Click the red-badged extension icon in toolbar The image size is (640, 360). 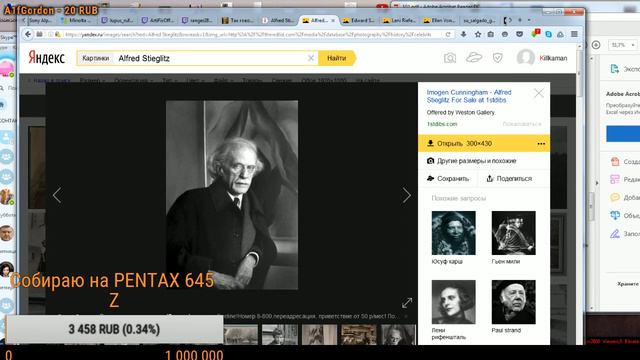coord(535,34)
